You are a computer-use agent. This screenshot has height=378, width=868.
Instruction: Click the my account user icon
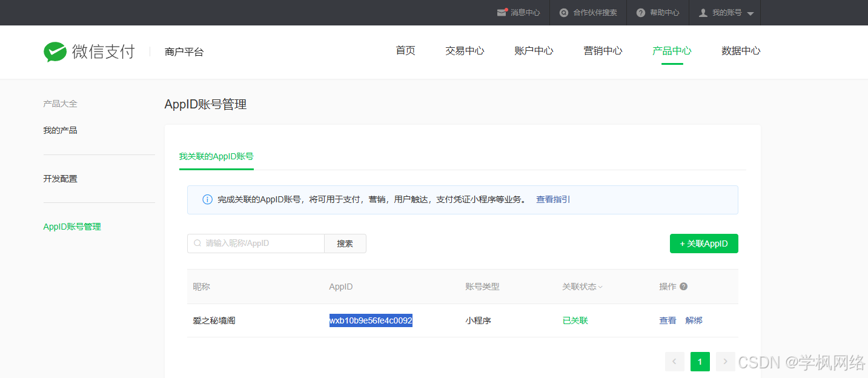[703, 12]
